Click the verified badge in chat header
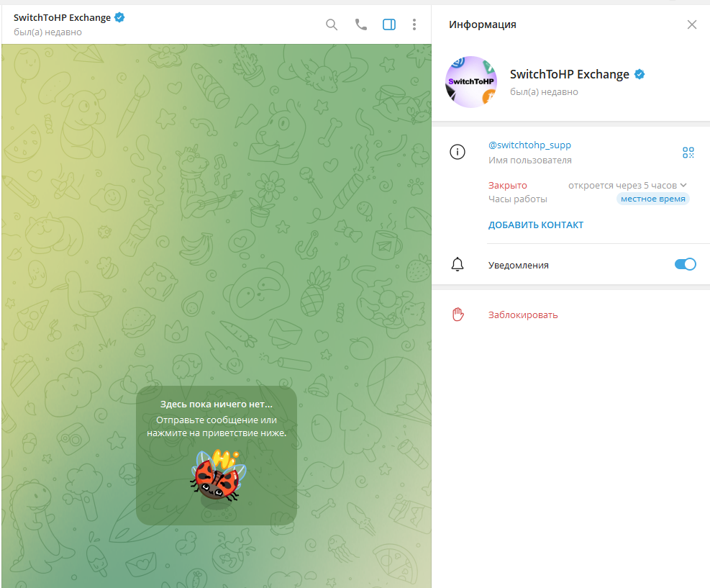 click(x=119, y=18)
